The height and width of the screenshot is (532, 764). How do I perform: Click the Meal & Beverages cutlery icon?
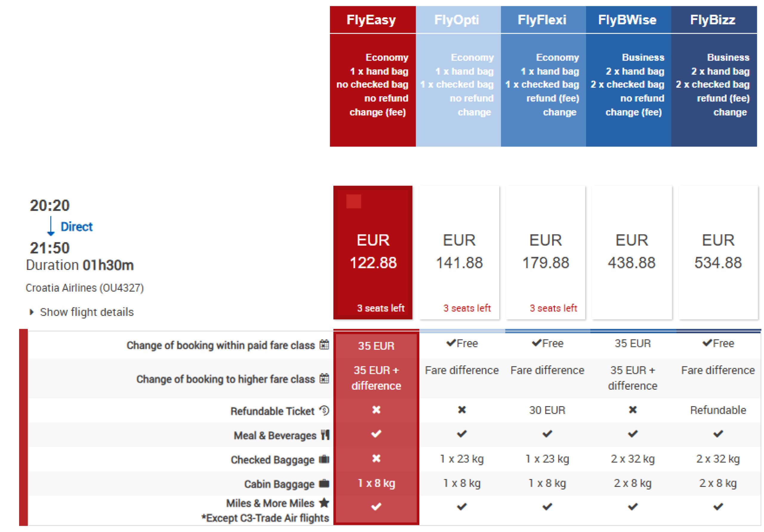click(325, 435)
